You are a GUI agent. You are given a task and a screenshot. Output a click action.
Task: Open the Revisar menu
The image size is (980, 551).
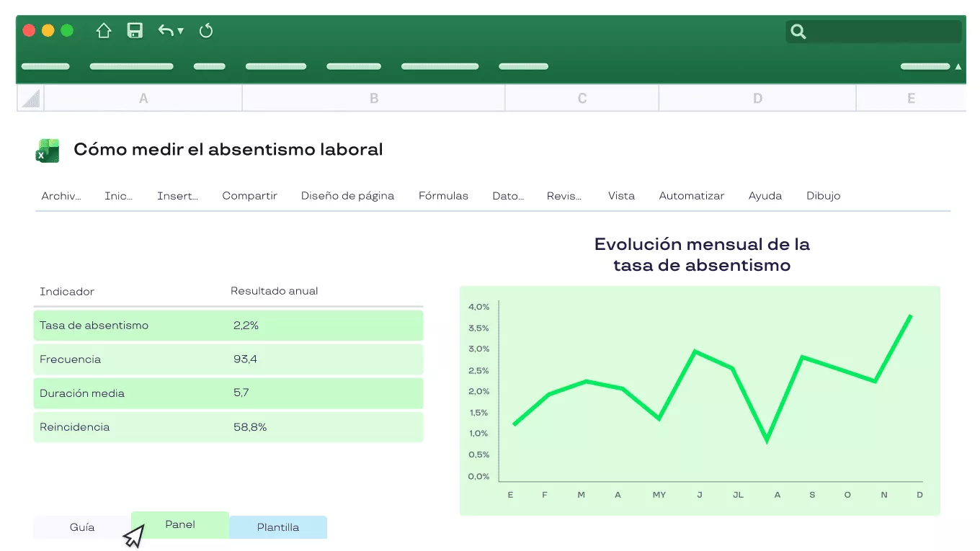[564, 196]
